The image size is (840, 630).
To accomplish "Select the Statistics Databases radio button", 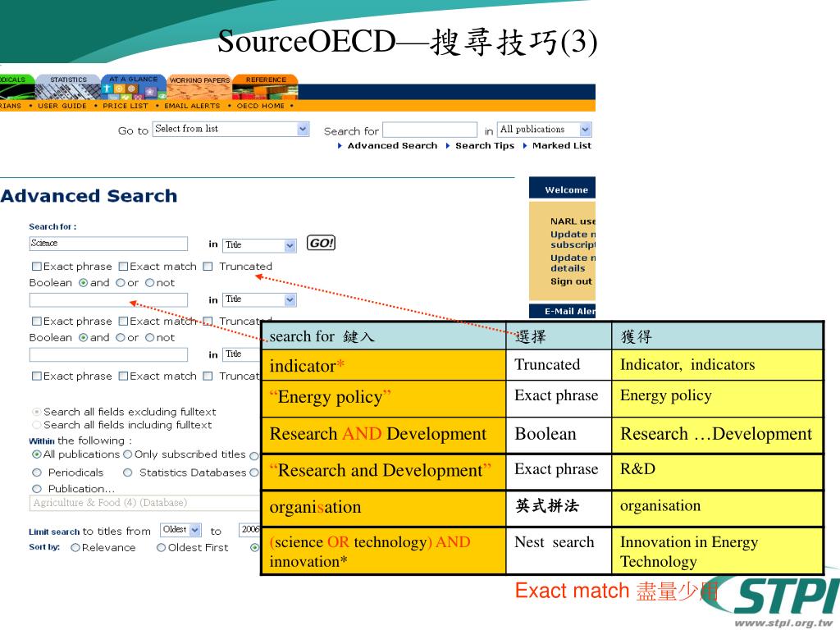I will click(x=127, y=472).
